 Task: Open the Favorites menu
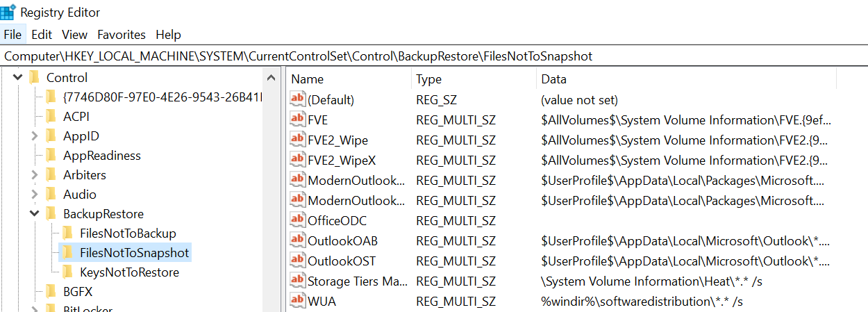tap(121, 34)
